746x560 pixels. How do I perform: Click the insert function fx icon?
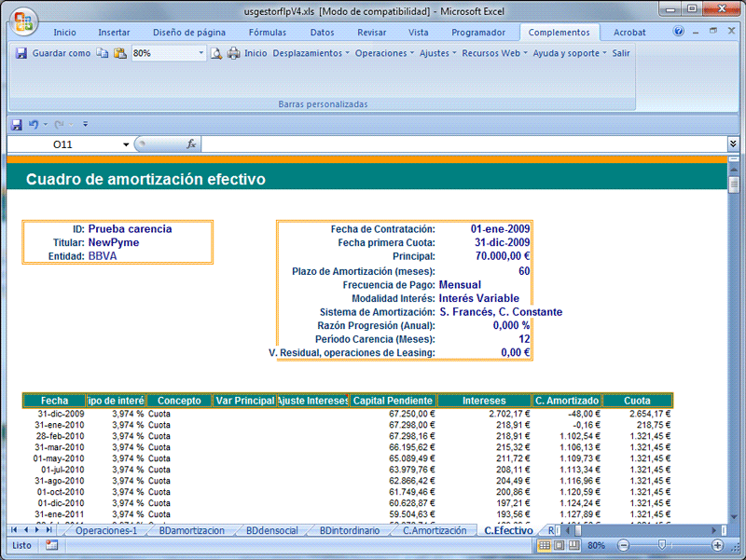pyautogui.click(x=191, y=144)
